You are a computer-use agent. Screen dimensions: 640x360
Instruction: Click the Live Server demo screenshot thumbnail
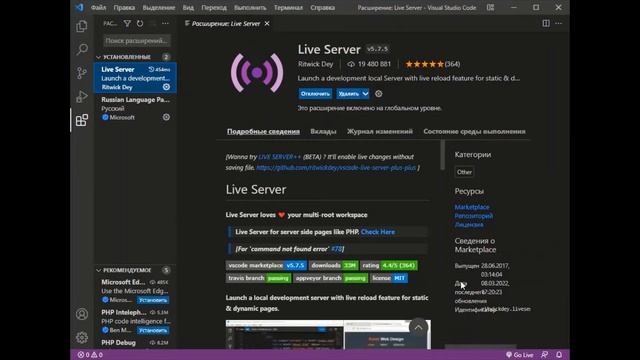(x=328, y=335)
